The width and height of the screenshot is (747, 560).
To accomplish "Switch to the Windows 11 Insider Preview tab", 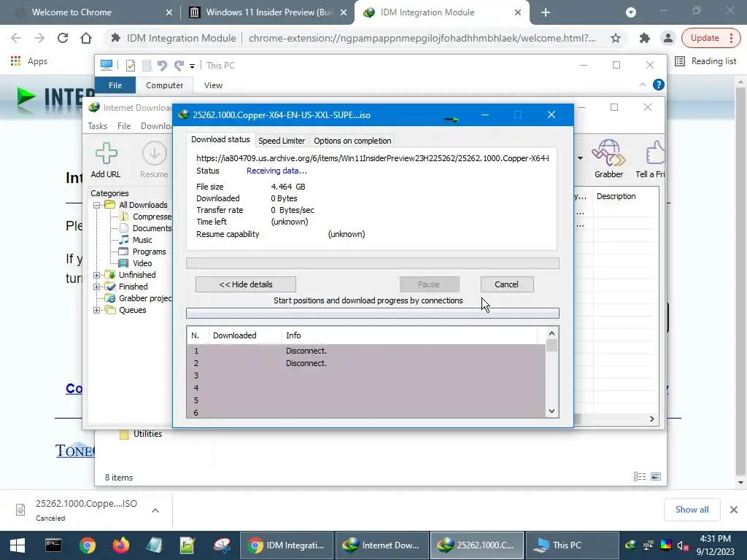I will [268, 12].
